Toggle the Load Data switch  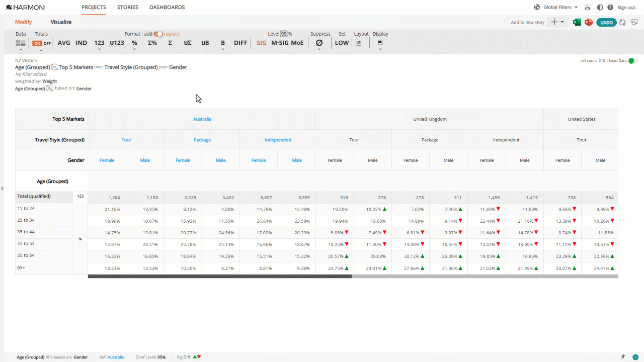(632, 61)
